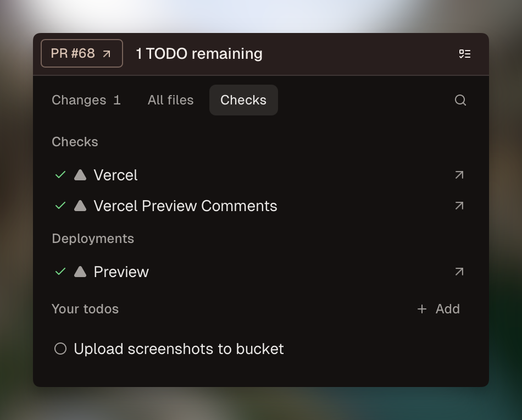Click the Your todos heading

85,309
